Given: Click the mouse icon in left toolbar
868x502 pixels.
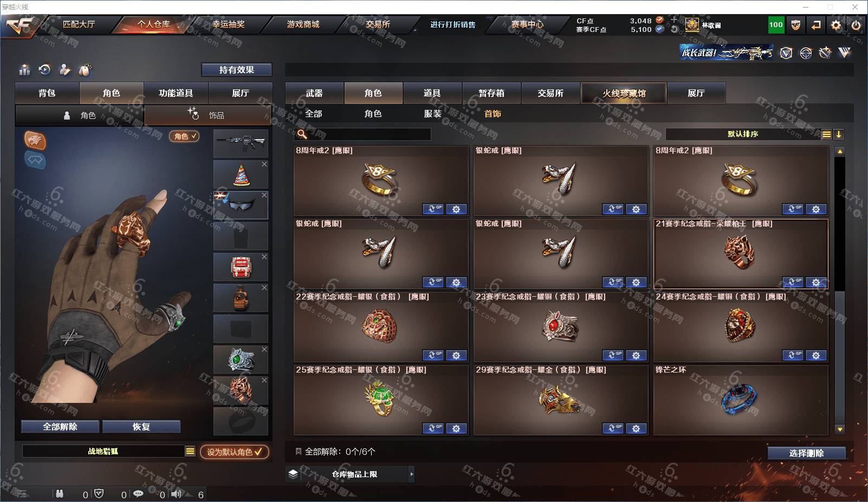Looking at the screenshot, I should tap(85, 70).
